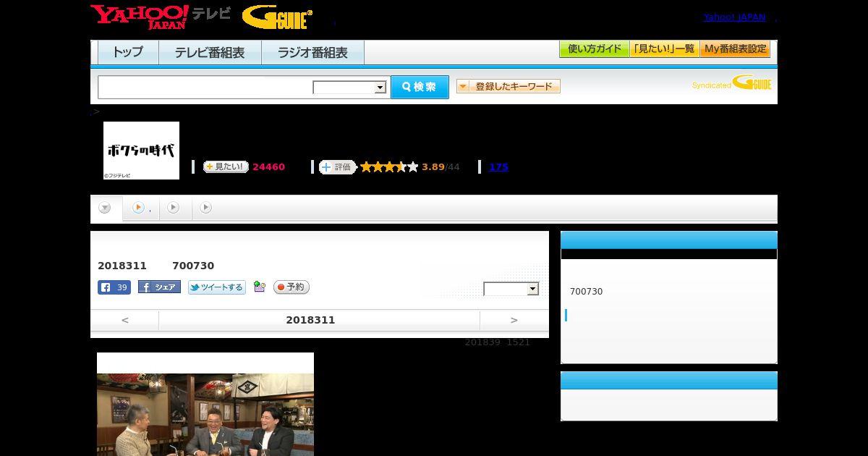Click the Yahoo! JAPAN テレビ logo

point(161,17)
